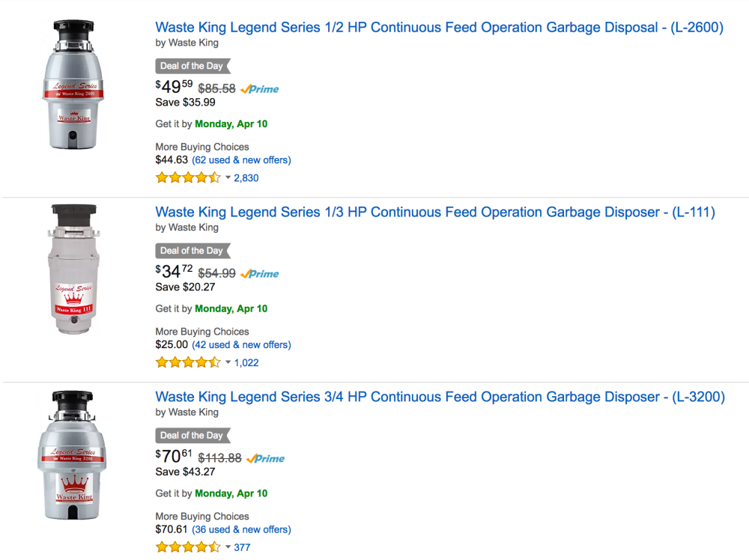Open the Waste King 3/4 HP L-3200 title
Viewport: 749px width, 560px height.
[x=440, y=397]
